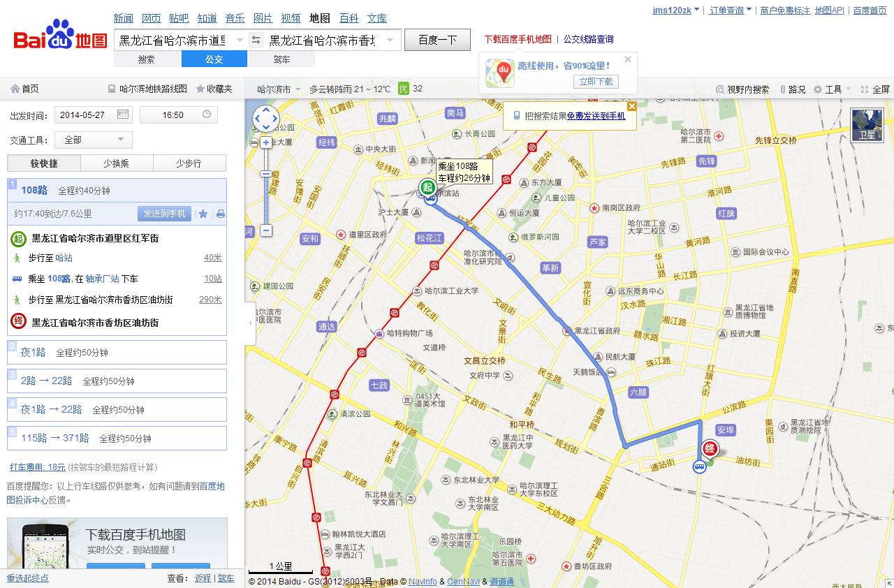Image resolution: width=894 pixels, height=588 pixels.
Task: Click the swap start and destination arrows icon
Action: click(256, 41)
